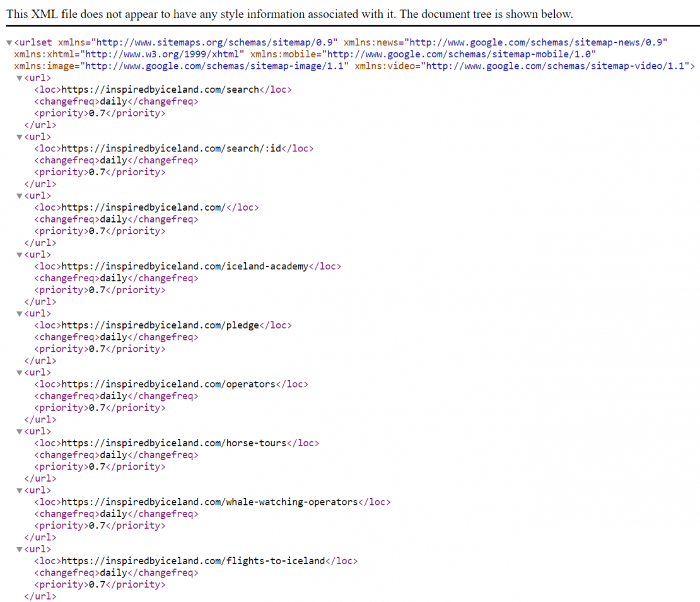Click the "This XML file does not appear" message
Viewport: 700px width, 602px height.
[289, 14]
